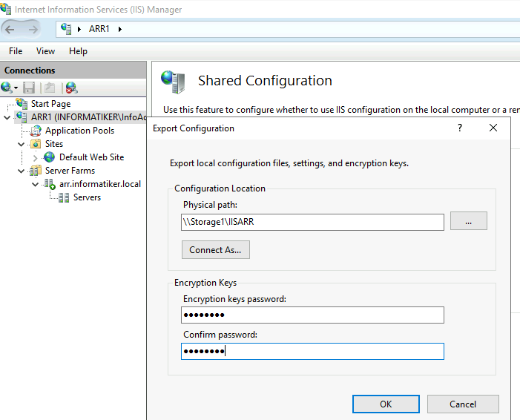Viewport: 520px width, 420px height.
Task: Click the Shared Configuration header icon
Action: click(172, 82)
